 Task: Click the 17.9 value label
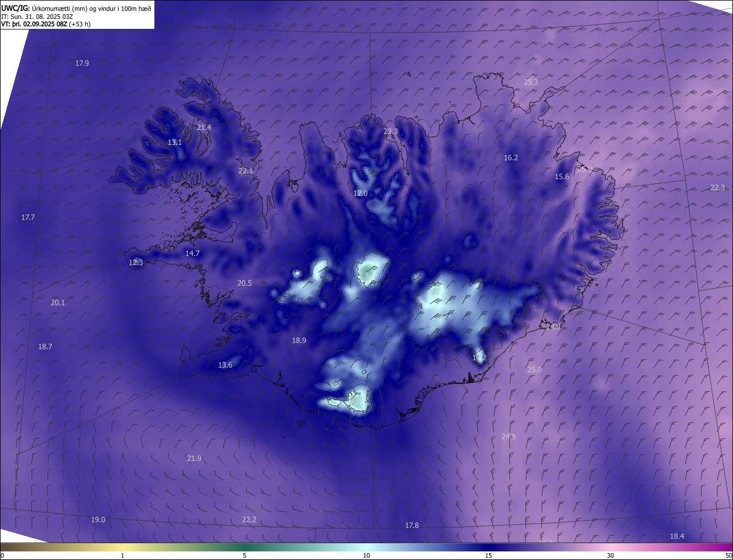82,63
